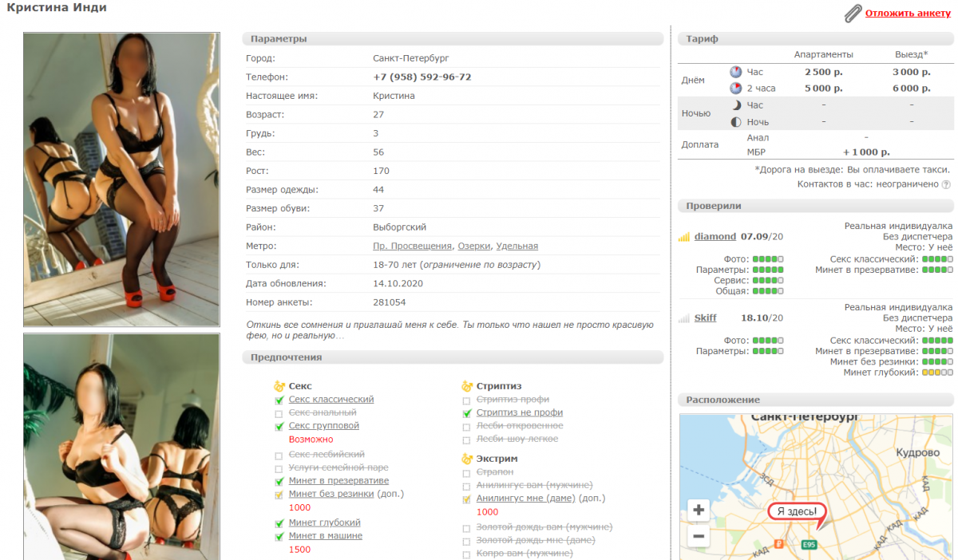This screenshot has height=560, width=958.
Task: Click the signal bars icon beside diamond
Action: pos(683,237)
